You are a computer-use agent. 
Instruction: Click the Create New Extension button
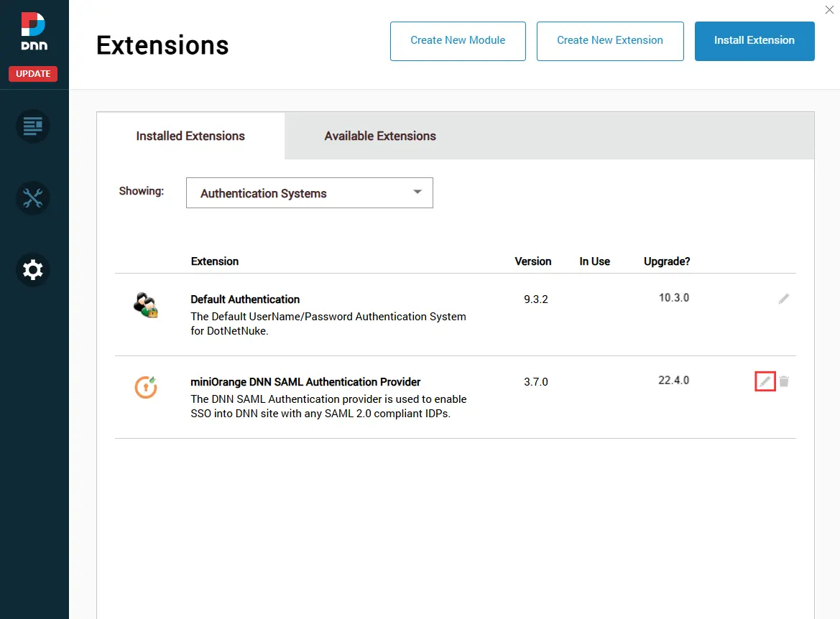click(x=609, y=41)
